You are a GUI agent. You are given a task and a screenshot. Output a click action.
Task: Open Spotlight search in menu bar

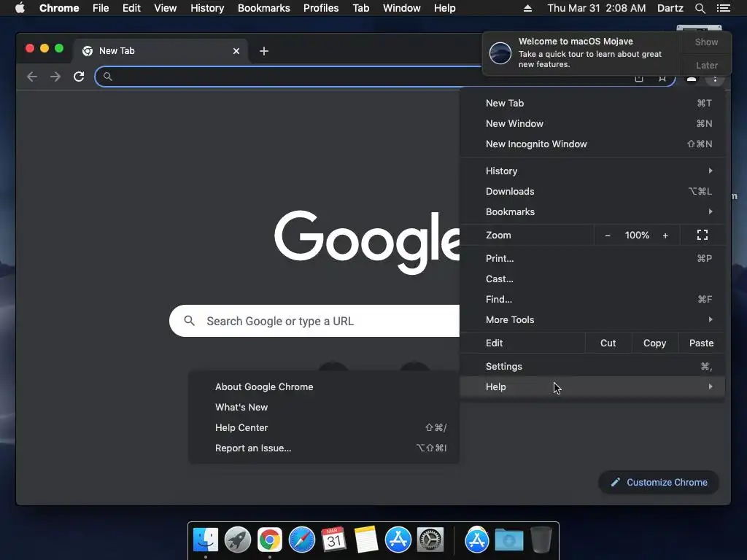click(x=700, y=8)
